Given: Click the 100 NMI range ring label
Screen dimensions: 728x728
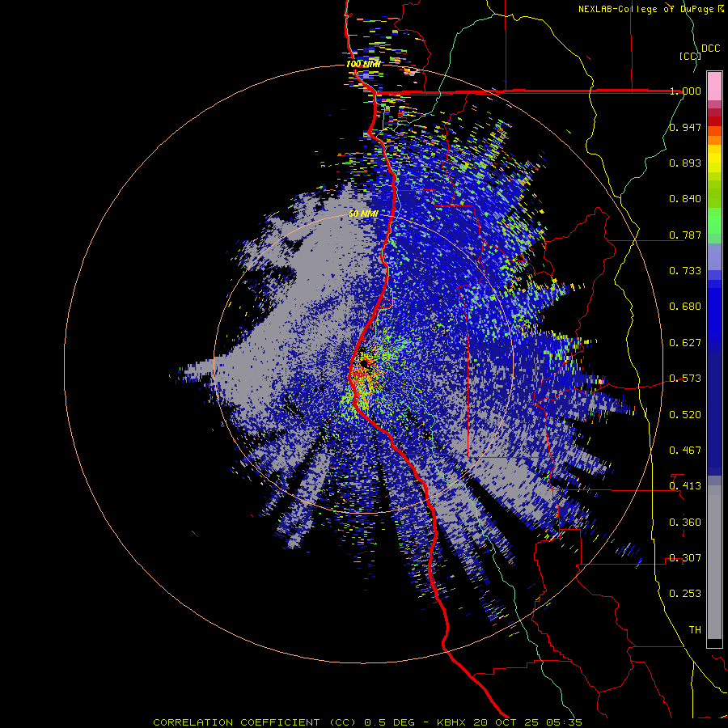Looking at the screenshot, I should coord(363,64).
